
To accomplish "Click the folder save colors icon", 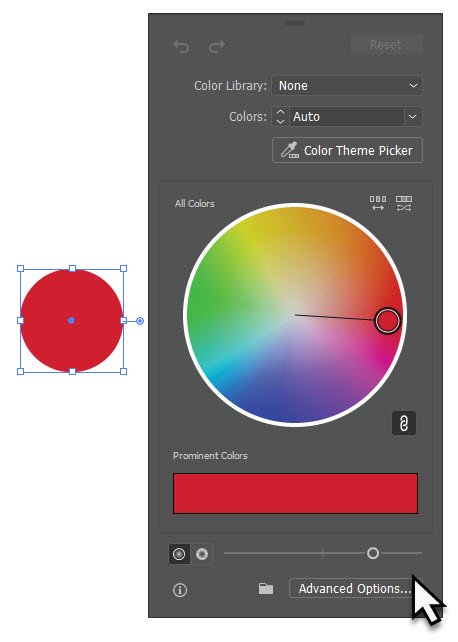I will pyautogui.click(x=266, y=589).
